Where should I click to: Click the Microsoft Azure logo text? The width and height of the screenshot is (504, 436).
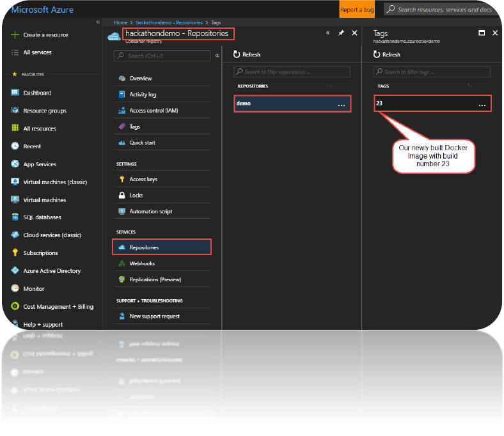(42, 10)
